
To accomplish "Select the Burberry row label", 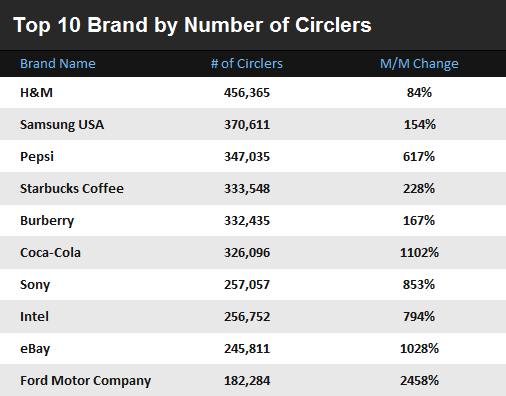I will 47,221.
